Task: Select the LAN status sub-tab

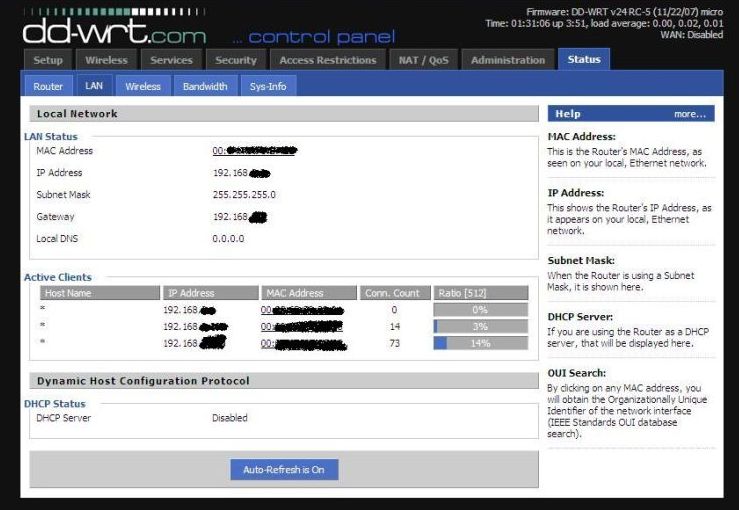Action: pyautogui.click(x=94, y=85)
